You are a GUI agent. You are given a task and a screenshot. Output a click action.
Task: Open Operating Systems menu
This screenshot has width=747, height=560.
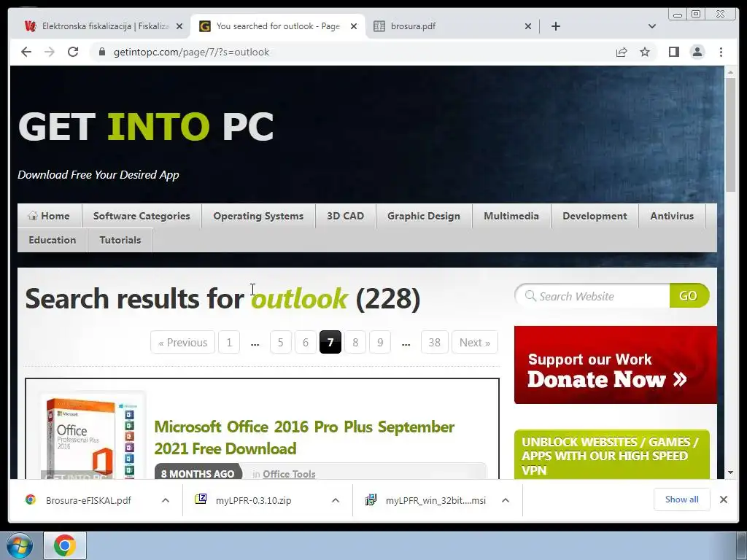[x=258, y=216]
